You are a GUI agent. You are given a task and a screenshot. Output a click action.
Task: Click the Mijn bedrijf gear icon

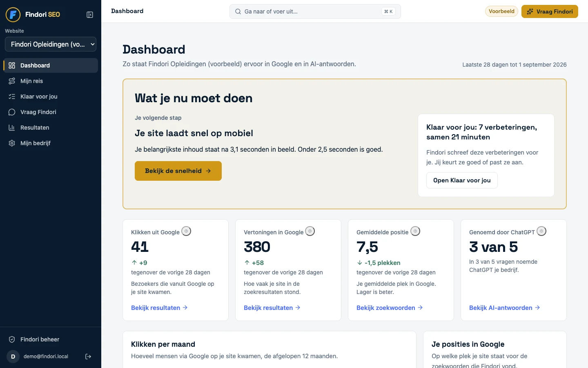(x=12, y=143)
